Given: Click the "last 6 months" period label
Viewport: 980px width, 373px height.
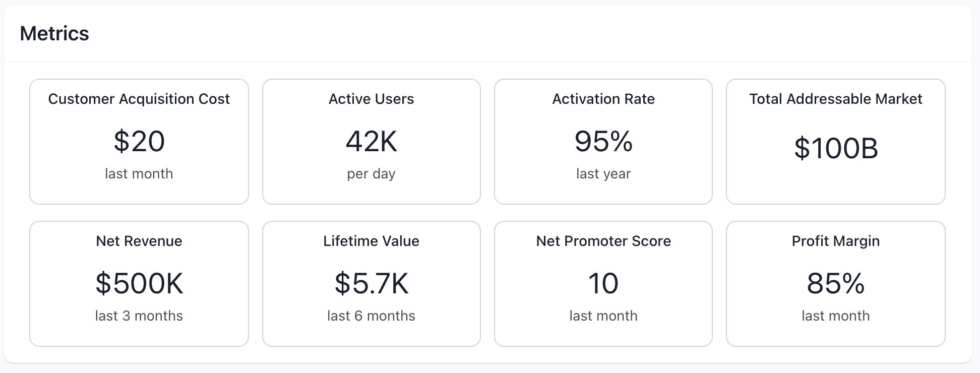Looking at the screenshot, I should [x=371, y=316].
